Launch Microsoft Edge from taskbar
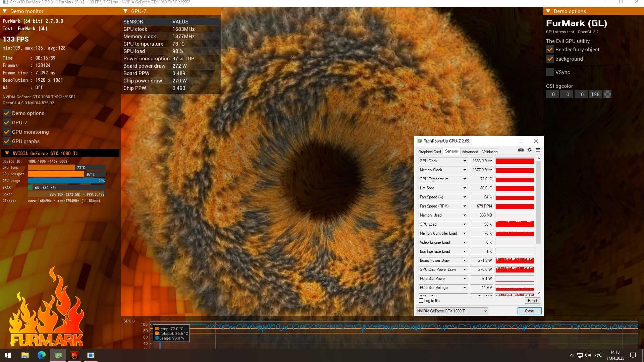The height and width of the screenshot is (362, 644). pos(42,355)
